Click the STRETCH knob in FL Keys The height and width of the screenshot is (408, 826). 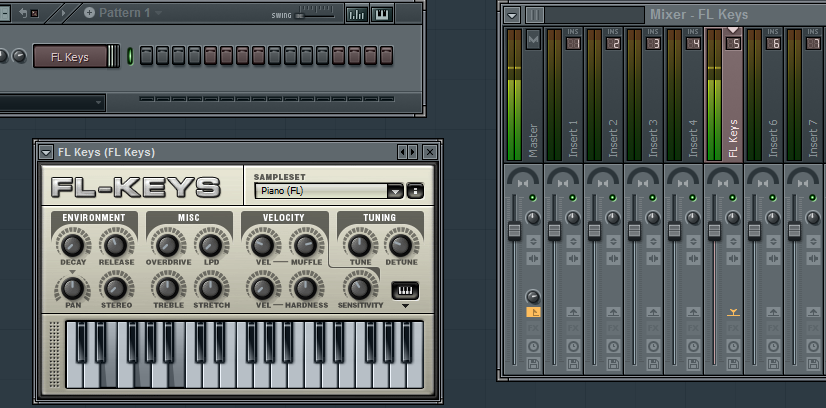(211, 288)
